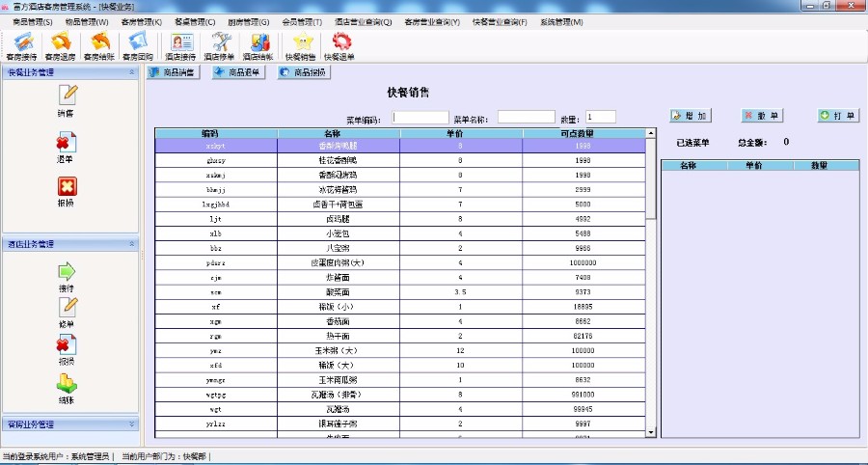Open the 商品管理(S) menu

[x=33, y=22]
